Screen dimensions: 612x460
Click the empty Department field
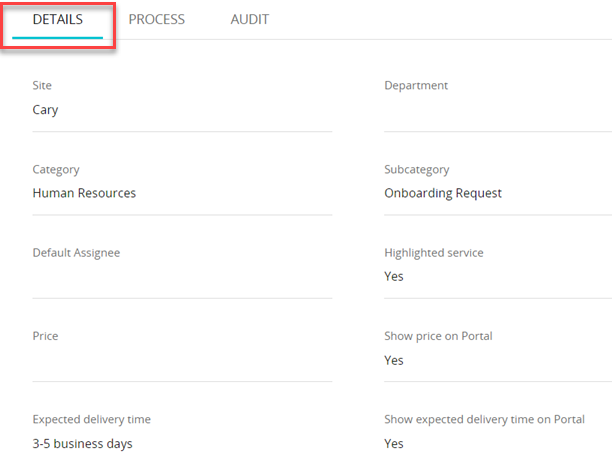[496, 112]
